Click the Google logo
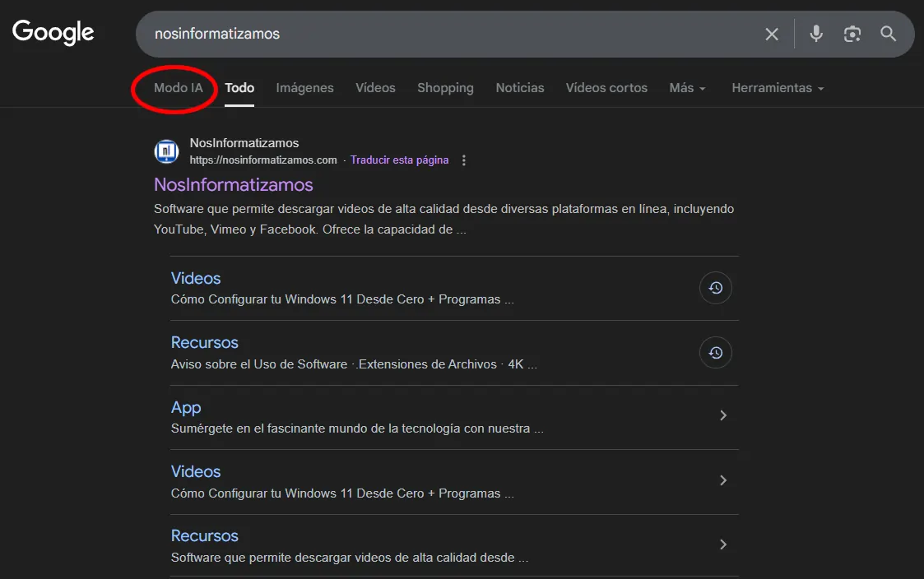Image resolution: width=924 pixels, height=579 pixels. (53, 32)
